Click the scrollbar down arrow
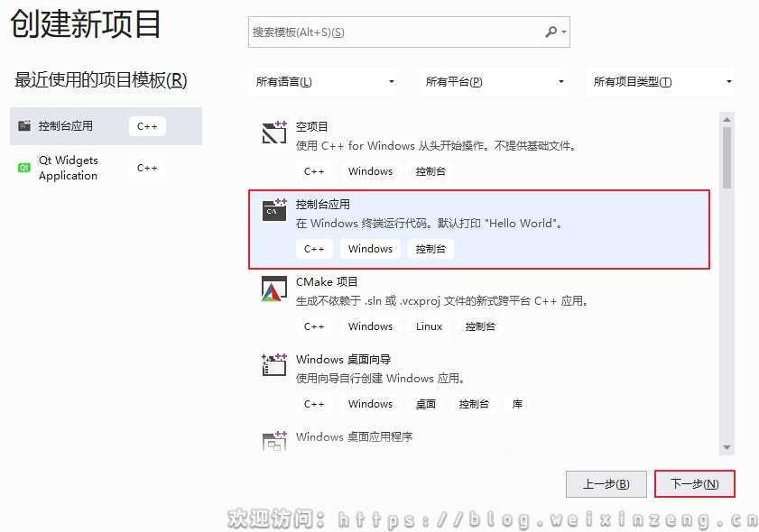The width and height of the screenshot is (759, 532). point(727,448)
